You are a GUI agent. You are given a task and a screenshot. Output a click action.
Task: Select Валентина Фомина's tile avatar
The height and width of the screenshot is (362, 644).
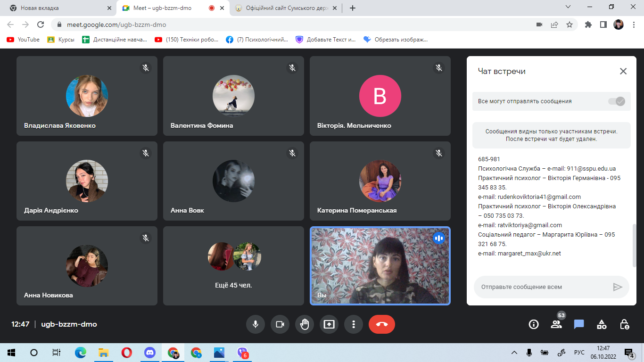point(233,96)
